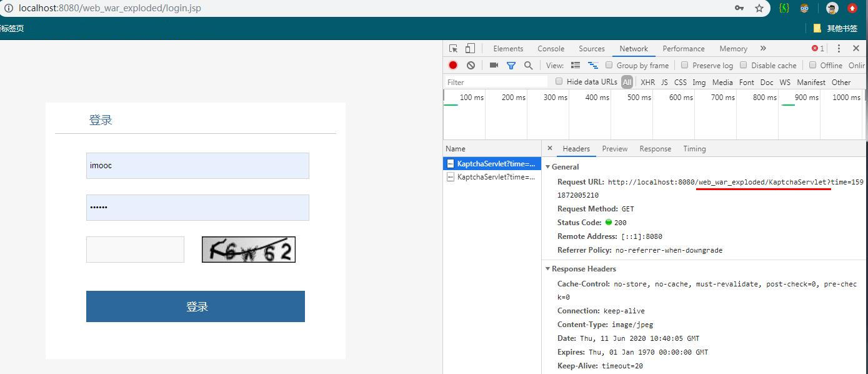Filter requests by Media type
The image size is (868, 374).
coord(722,82)
